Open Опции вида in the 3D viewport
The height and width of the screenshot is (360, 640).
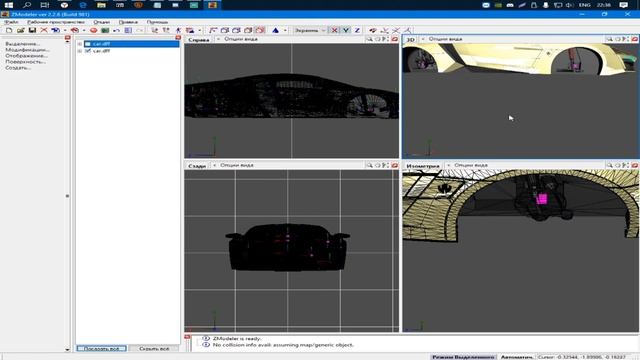click(445, 39)
